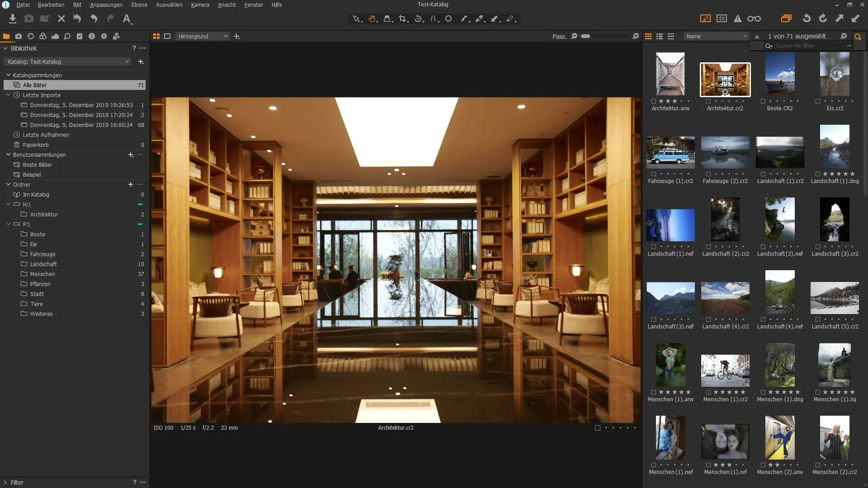Click the Copy adjustments up-arrow icon
This screenshot has width=868, height=488.
click(x=839, y=19)
